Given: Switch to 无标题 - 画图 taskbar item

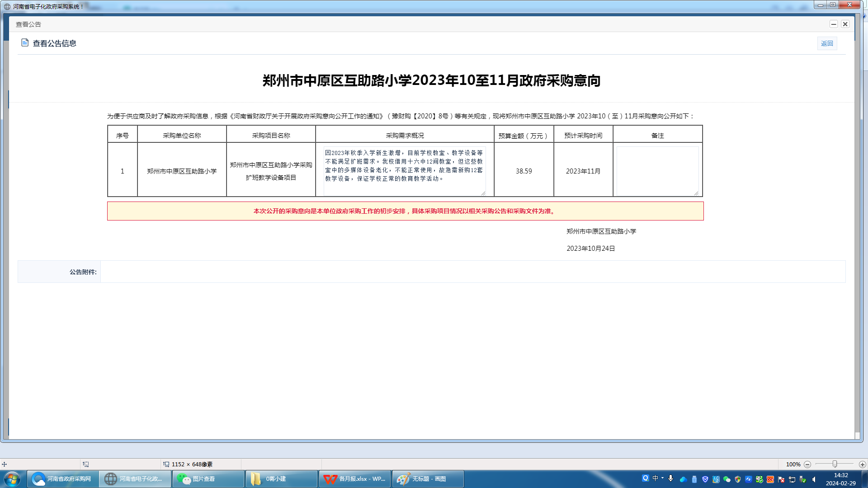Looking at the screenshot, I should [x=428, y=479].
